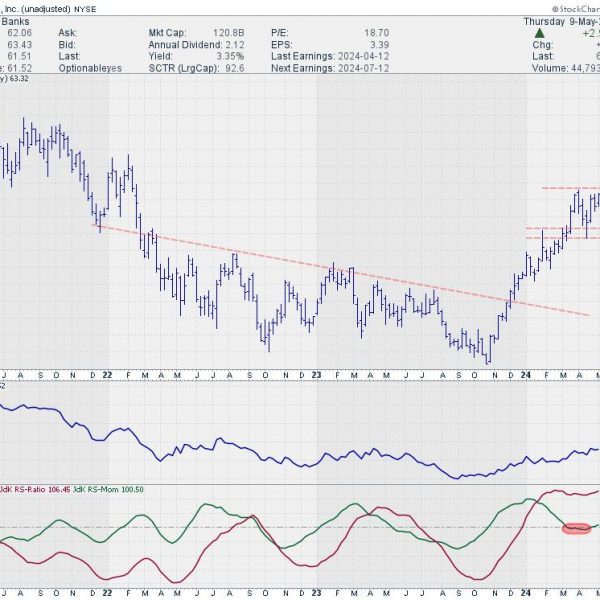Click the Chg label at right
The height and width of the screenshot is (600, 600).
click(542, 45)
